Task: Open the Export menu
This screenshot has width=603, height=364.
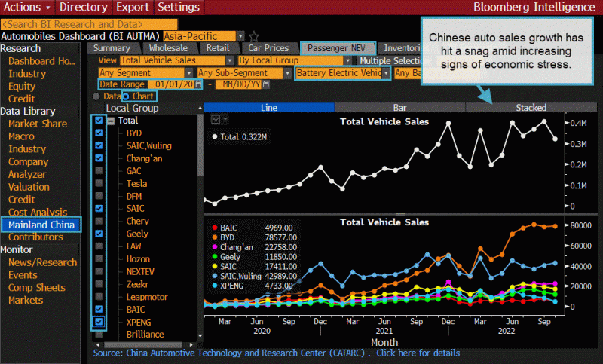Action: coord(133,7)
